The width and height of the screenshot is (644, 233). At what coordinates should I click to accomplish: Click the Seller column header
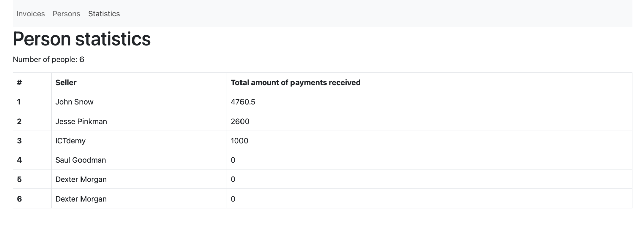(66, 83)
